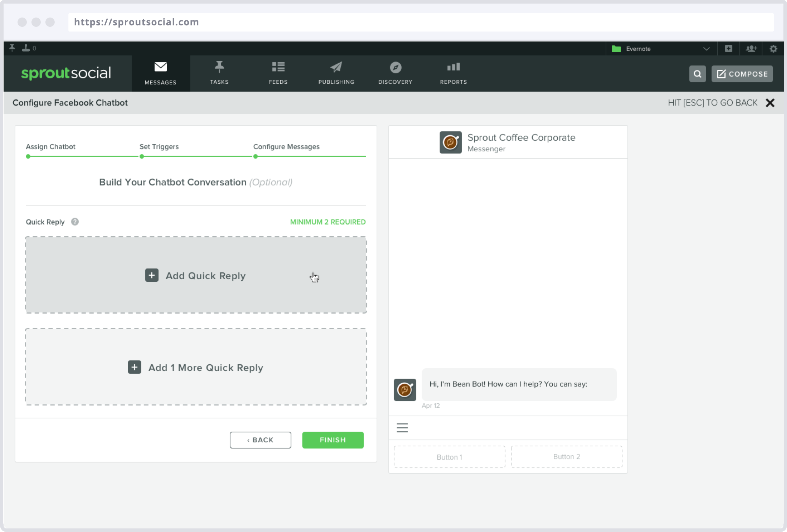This screenshot has height=532, width=787.
Task: Open settings gear icon
Action: (x=773, y=49)
